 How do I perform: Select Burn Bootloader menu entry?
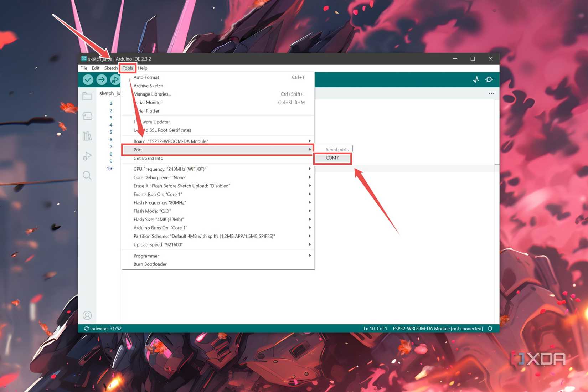(x=218, y=264)
